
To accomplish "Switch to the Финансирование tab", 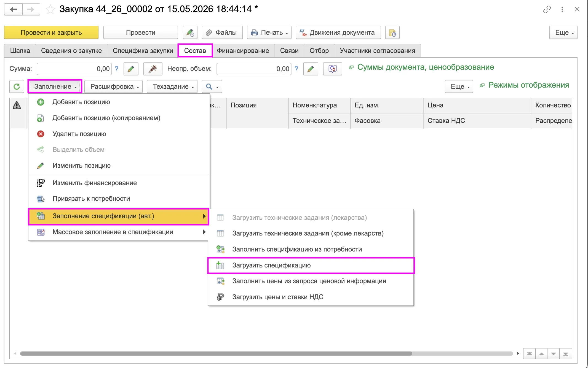I will [243, 51].
